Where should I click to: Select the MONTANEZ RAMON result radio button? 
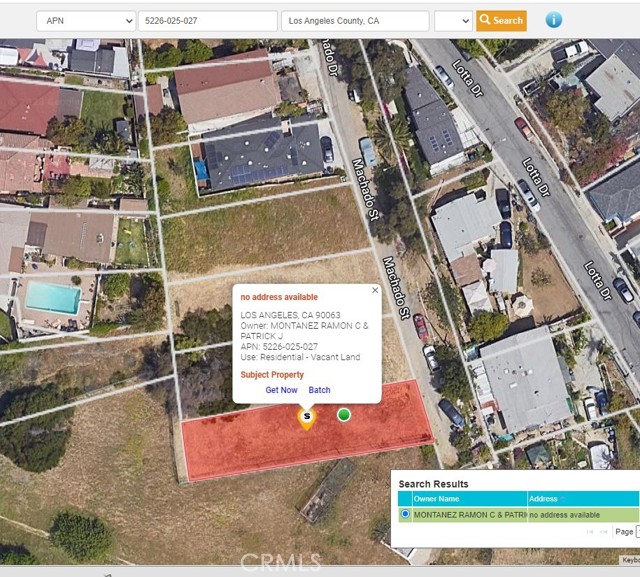(x=405, y=514)
